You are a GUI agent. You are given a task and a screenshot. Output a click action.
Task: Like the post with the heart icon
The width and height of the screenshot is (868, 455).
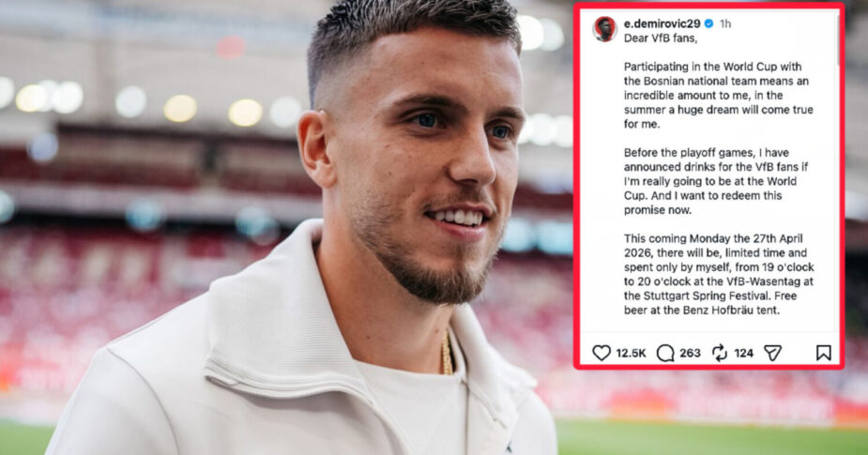(602, 353)
